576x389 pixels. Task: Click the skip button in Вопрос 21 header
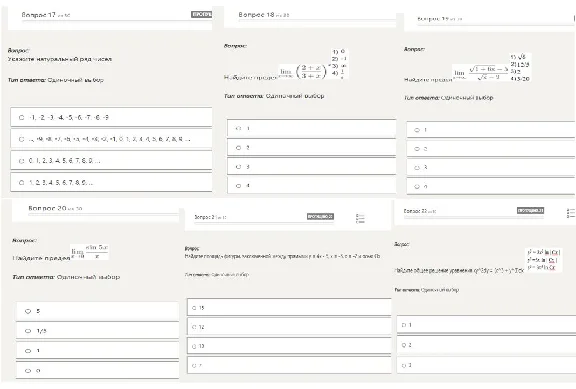point(320,217)
